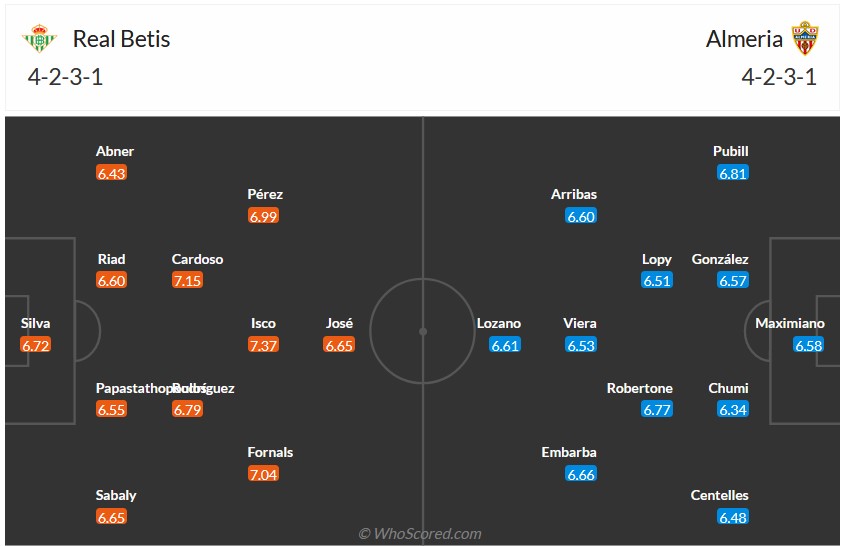Viewport: 843px width, 546px height.
Task: Select player name Lozano
Action: coord(499,323)
